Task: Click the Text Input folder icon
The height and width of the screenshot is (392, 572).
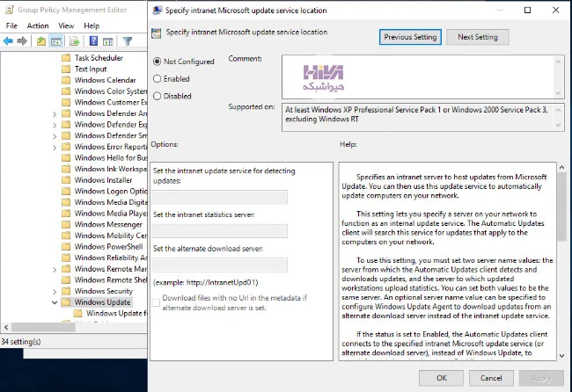Action: coord(66,69)
